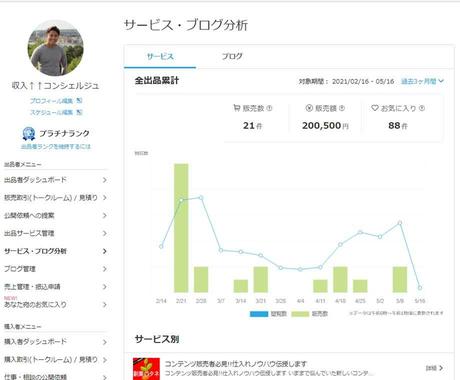The width and height of the screenshot is (460, 380).
Task: Click info icon next to 販売額
Action: [x=342, y=108]
